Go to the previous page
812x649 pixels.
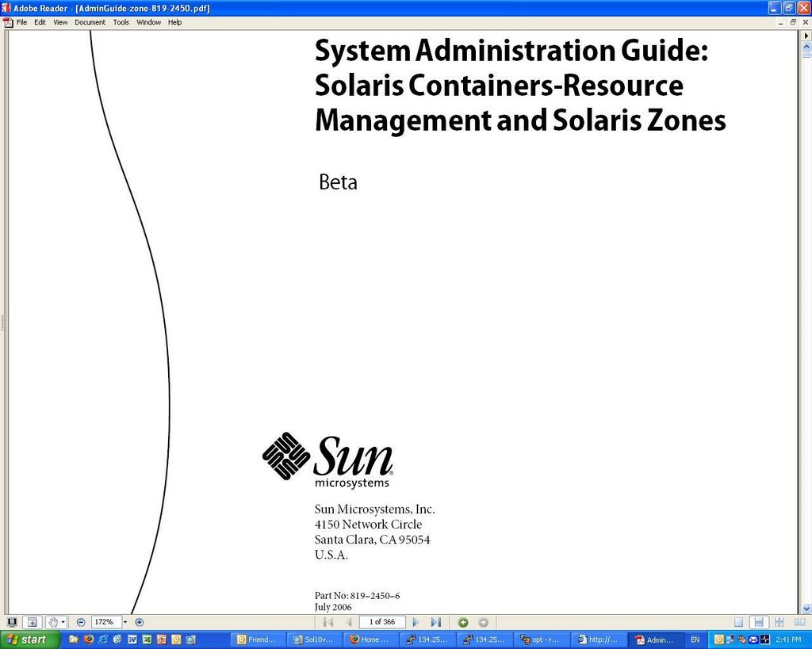tap(349, 622)
